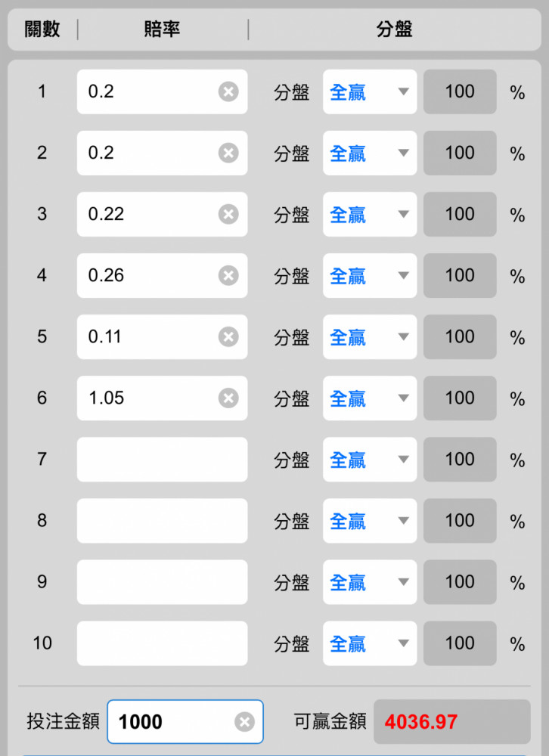The image size is (549, 756).
Task: Clear the odds value in row 1
Action: (228, 91)
